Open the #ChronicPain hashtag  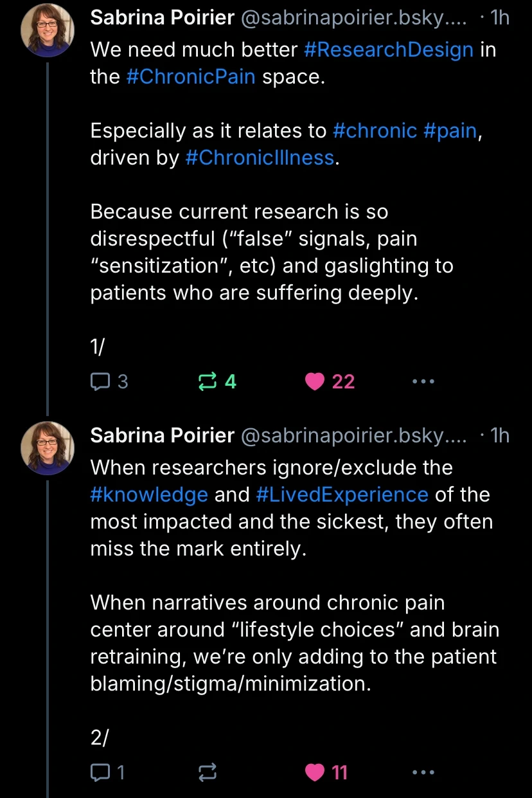click(191, 77)
